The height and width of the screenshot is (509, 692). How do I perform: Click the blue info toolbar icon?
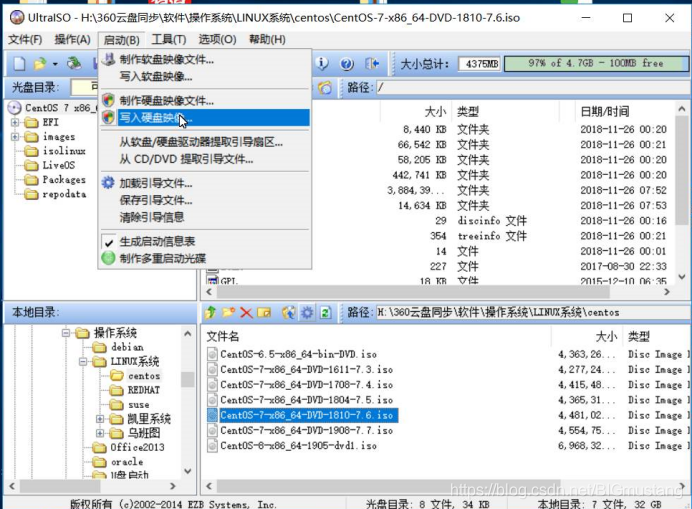click(x=323, y=64)
